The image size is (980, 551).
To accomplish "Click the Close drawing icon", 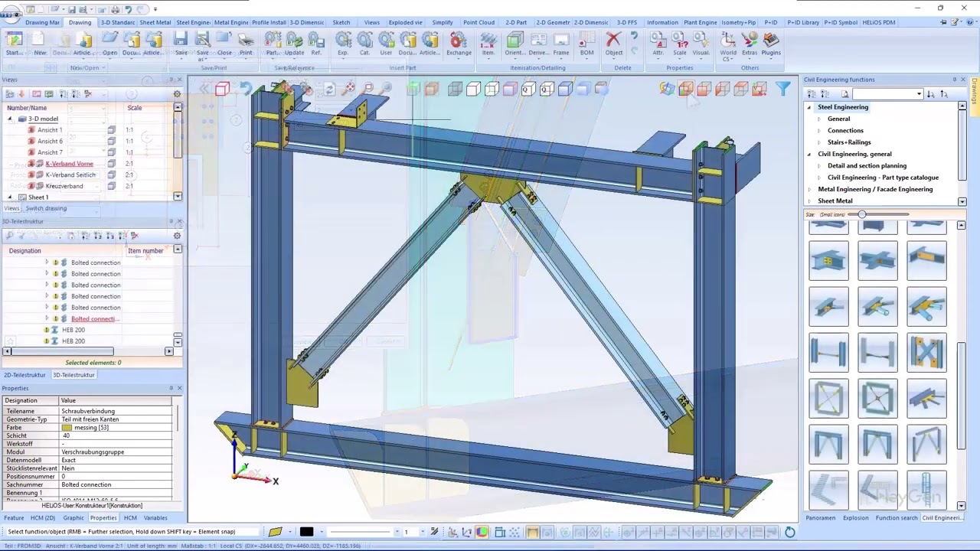I will [224, 43].
